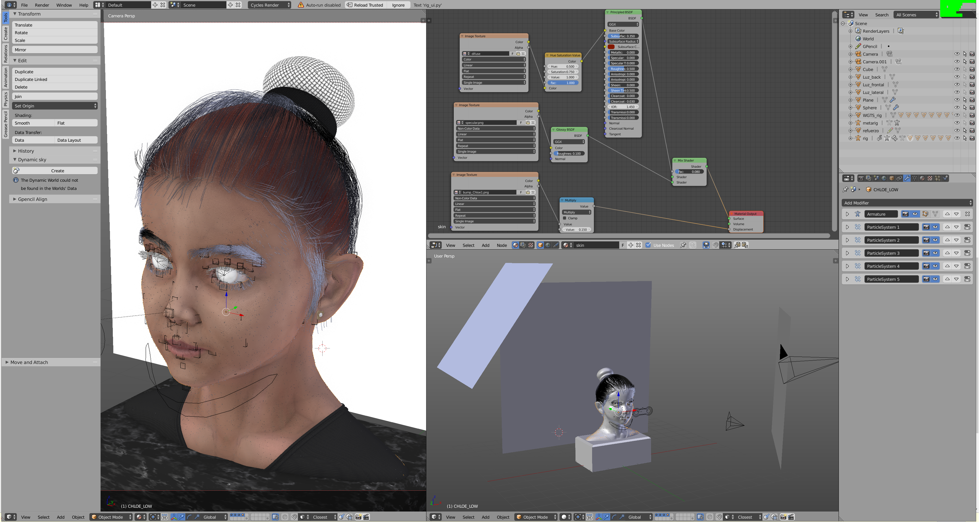The image size is (980, 522).
Task: Open the Particles properties tab icon
Action: click(x=937, y=178)
